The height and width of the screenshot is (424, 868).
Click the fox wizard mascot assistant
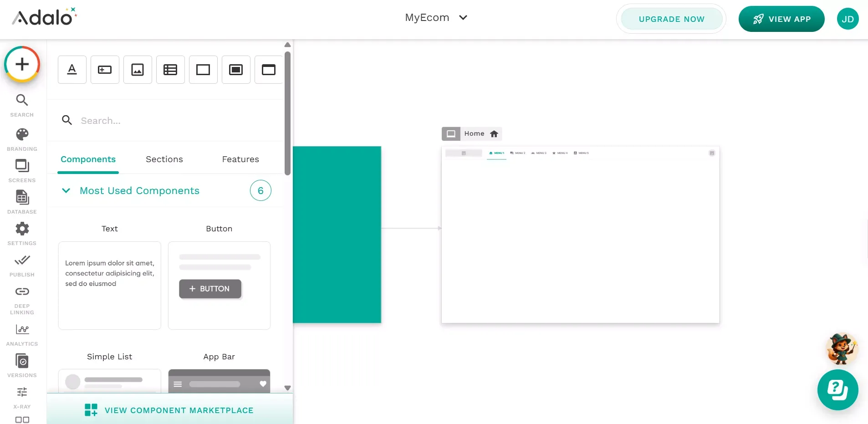[x=842, y=349]
